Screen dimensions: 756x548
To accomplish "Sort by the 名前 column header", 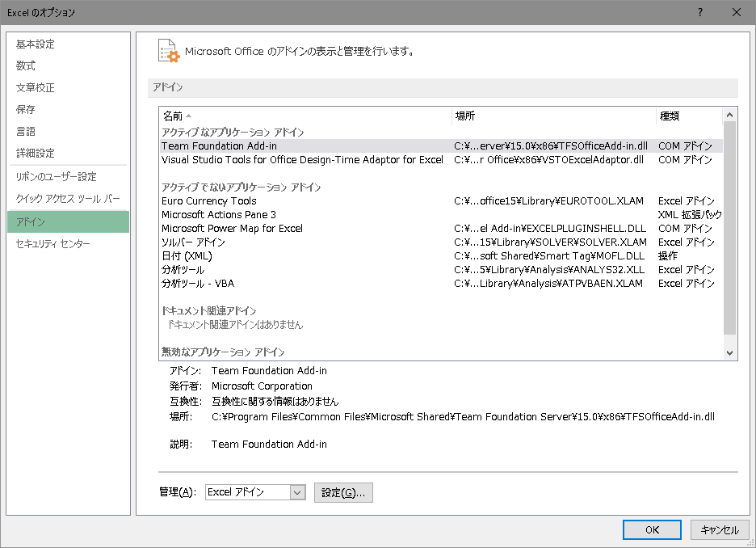I will click(x=305, y=116).
